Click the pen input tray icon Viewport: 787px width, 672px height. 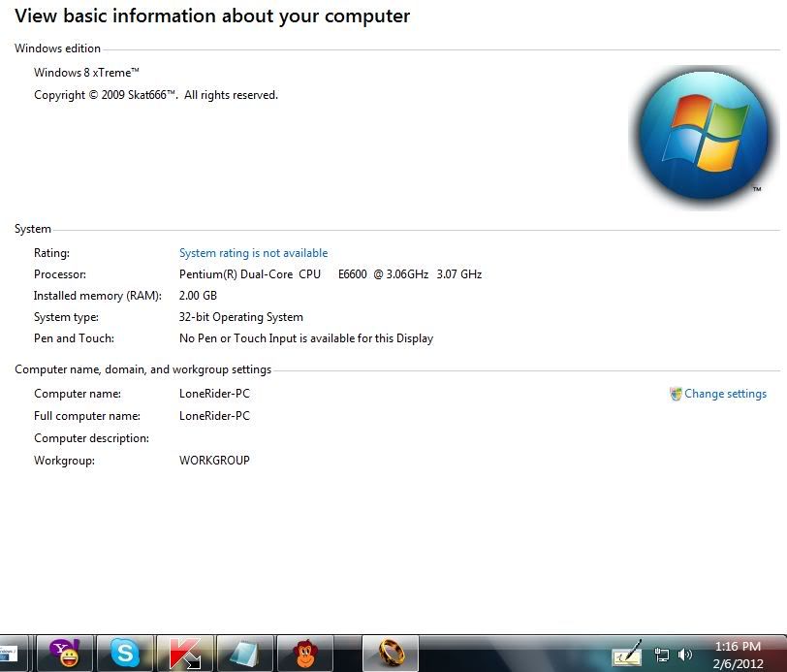628,654
